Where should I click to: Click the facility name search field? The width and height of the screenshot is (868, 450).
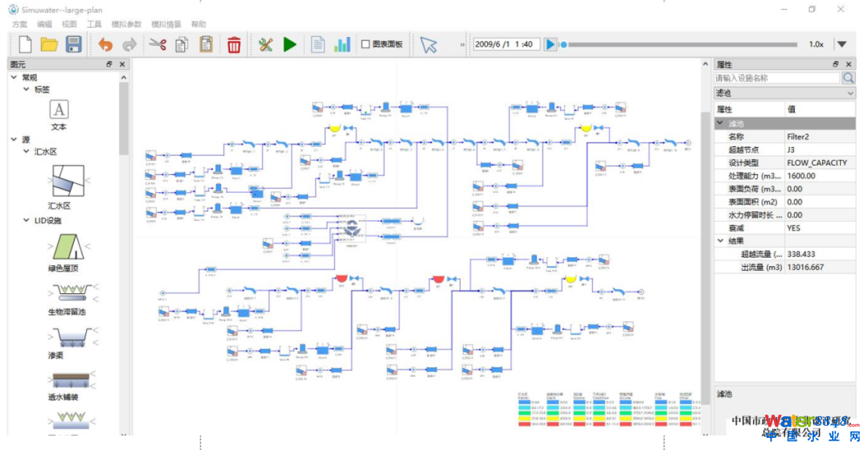[776, 78]
